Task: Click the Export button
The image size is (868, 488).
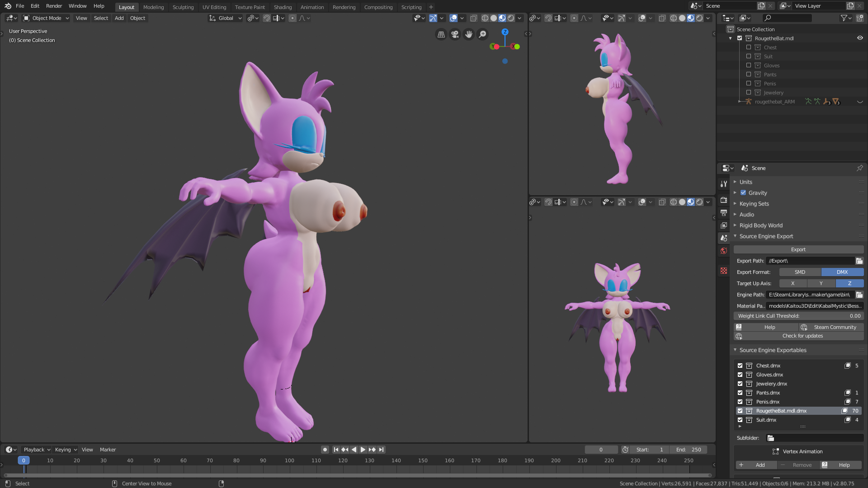Action: [x=798, y=249]
